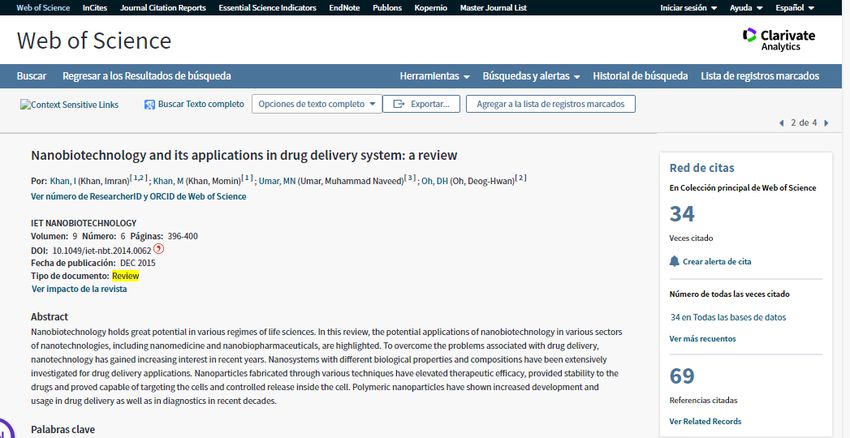Click Ver impacto de la revista link

(x=79, y=289)
